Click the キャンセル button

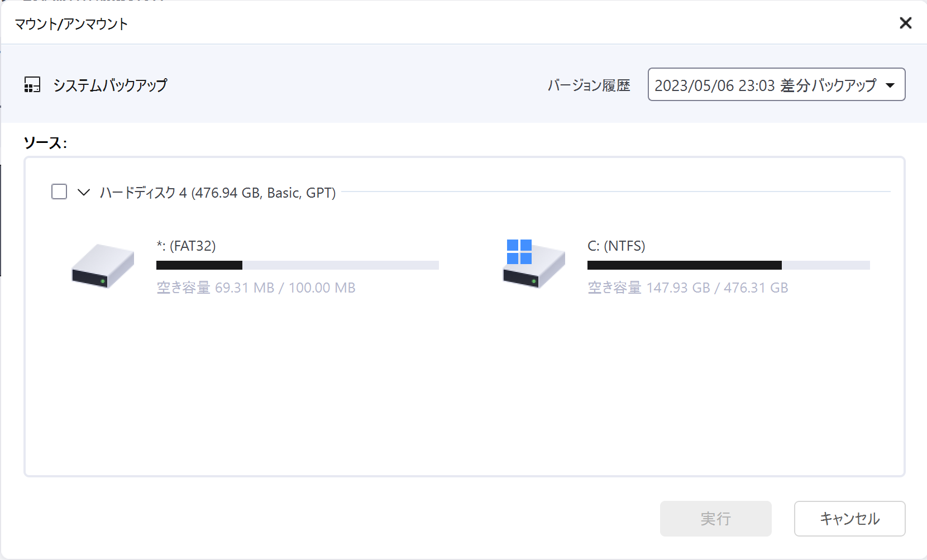849,519
